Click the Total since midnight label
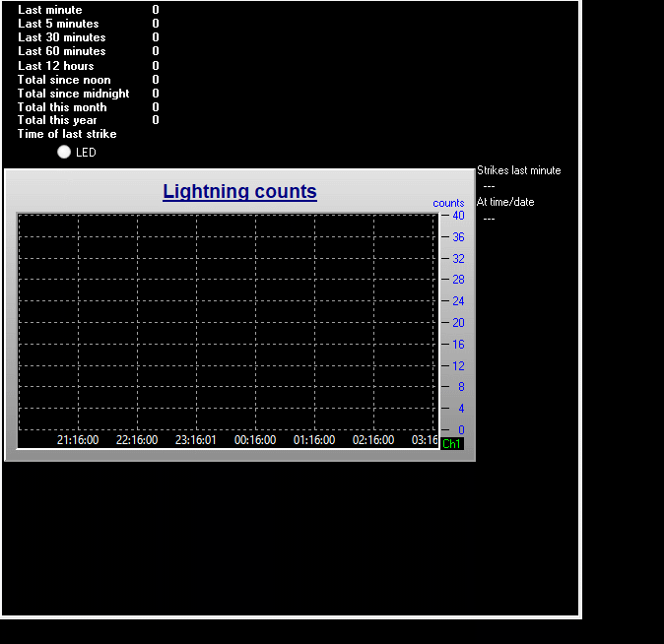 (x=73, y=94)
